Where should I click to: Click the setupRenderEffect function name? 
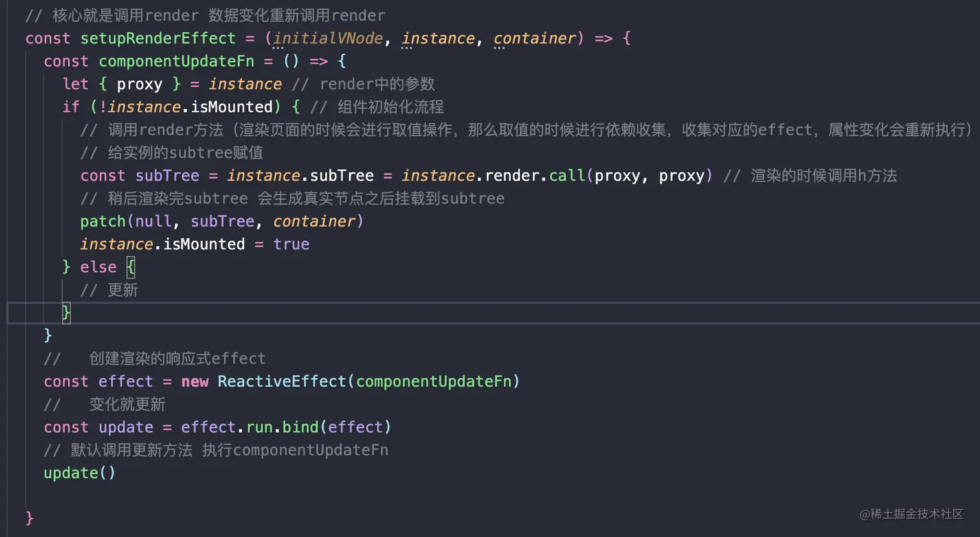[158, 38]
